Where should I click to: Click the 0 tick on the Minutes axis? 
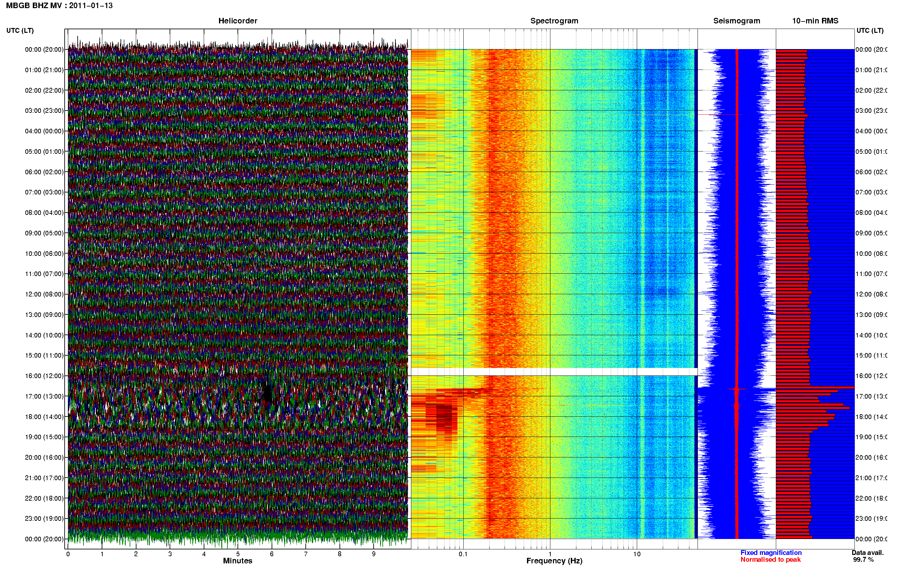(x=68, y=554)
